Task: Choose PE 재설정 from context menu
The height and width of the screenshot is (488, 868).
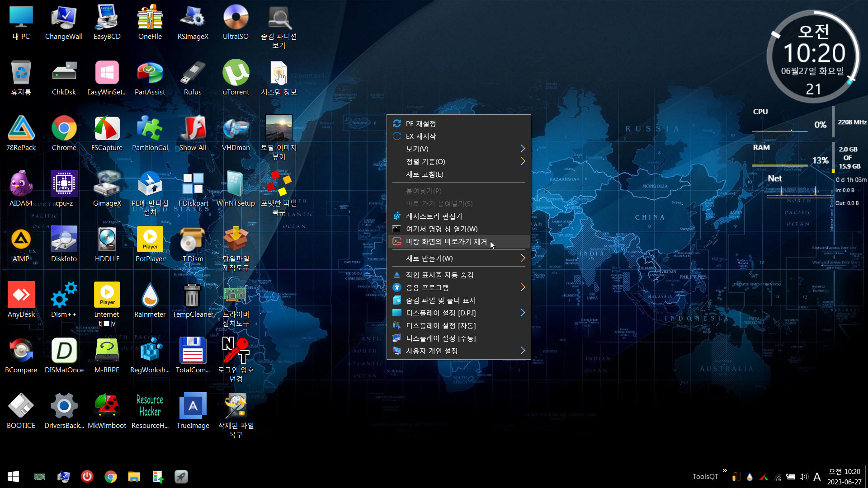Action: click(x=458, y=123)
